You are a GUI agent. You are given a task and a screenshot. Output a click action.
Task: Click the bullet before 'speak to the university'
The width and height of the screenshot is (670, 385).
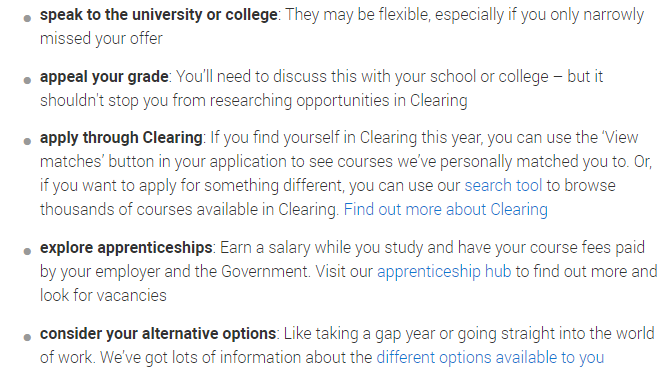(x=27, y=18)
